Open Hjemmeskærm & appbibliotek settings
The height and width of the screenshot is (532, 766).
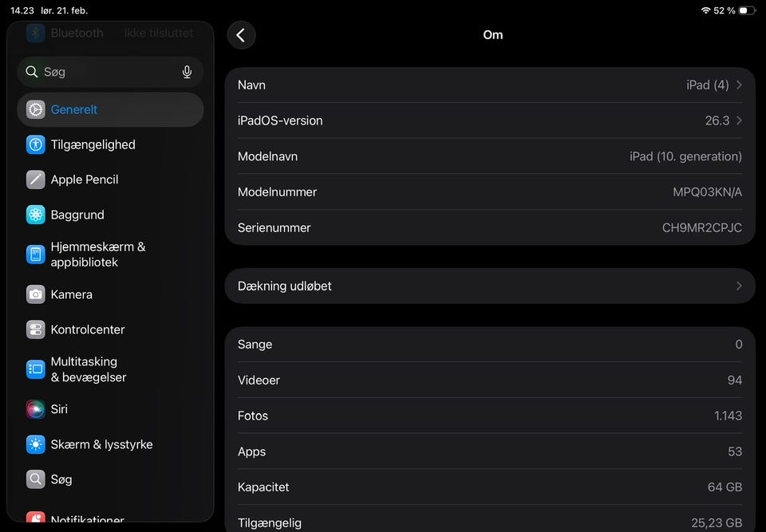pyautogui.click(x=97, y=254)
